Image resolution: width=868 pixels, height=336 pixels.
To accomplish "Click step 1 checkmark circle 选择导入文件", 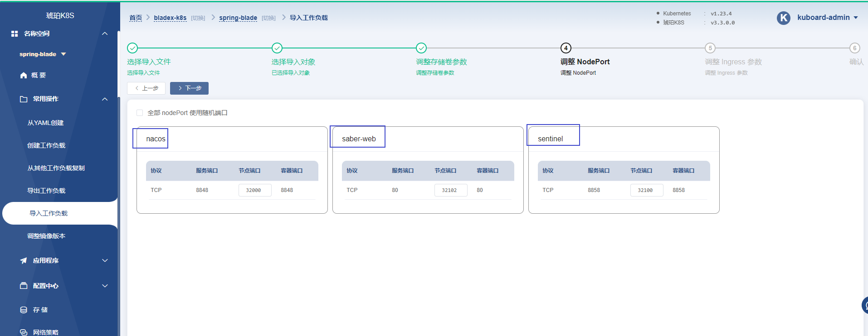I will [132, 48].
